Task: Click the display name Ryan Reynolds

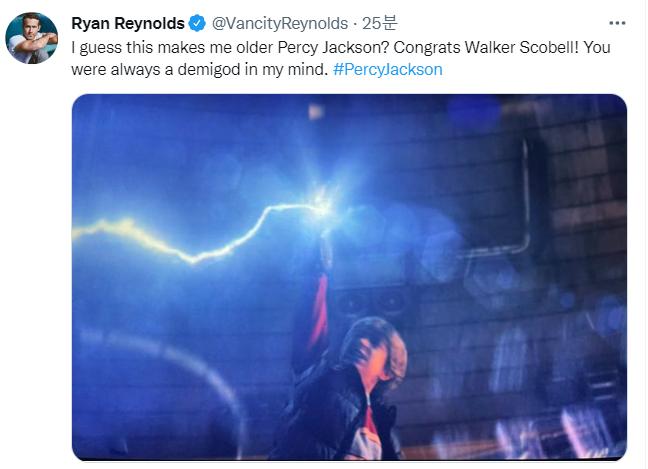Action: [128, 24]
